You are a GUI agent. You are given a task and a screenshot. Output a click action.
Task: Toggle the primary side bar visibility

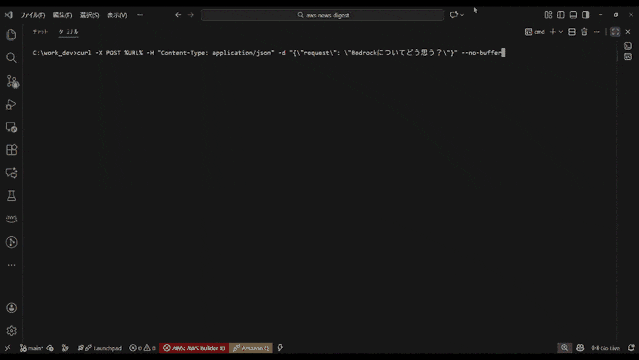pyautogui.click(x=561, y=15)
